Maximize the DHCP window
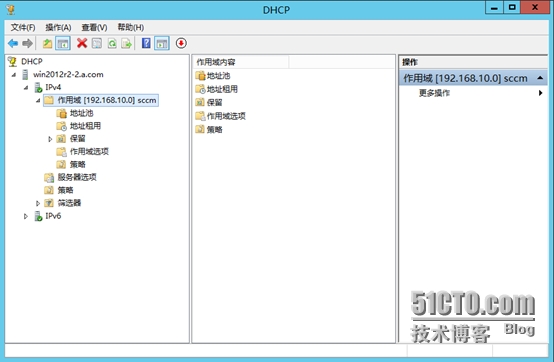554x362 pixels. (512, 8)
